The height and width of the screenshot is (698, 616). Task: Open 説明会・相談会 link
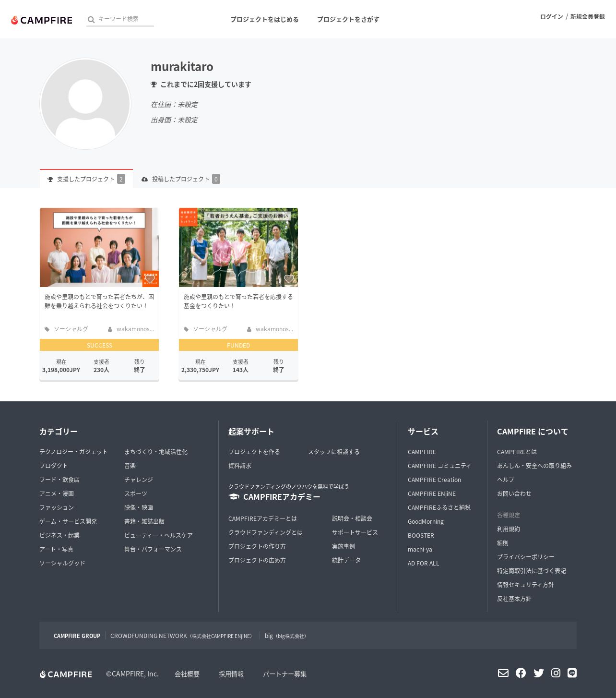352,518
